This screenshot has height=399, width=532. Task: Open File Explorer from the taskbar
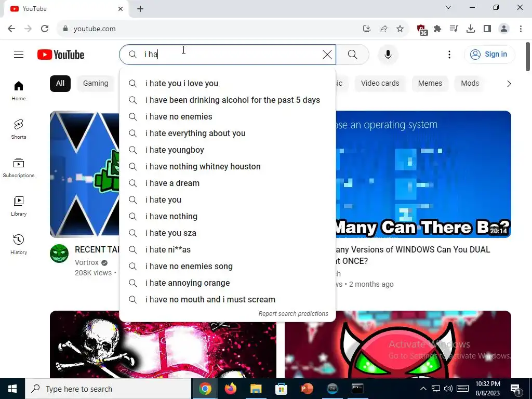click(256, 389)
